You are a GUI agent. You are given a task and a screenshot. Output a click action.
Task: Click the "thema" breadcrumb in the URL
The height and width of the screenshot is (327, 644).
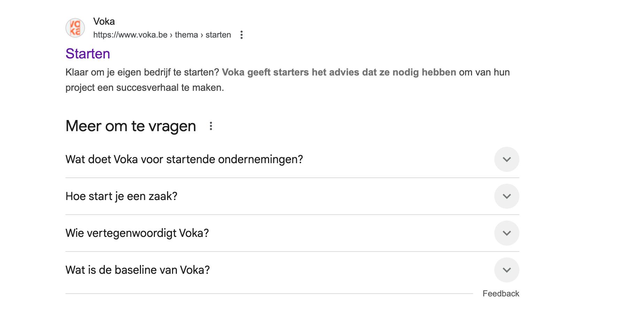[x=186, y=35]
